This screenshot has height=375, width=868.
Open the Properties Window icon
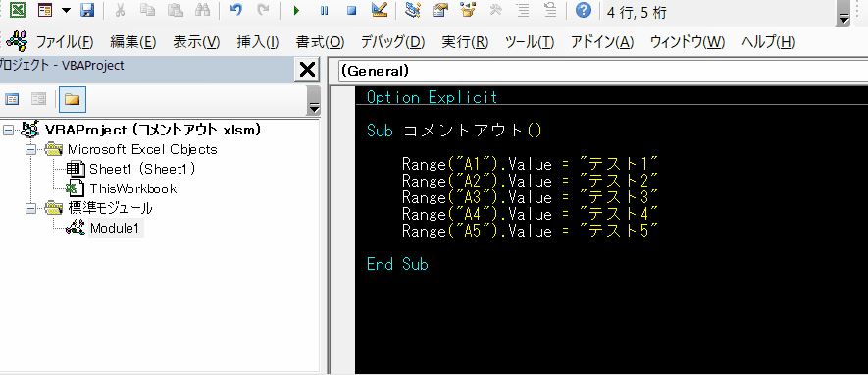[440, 10]
